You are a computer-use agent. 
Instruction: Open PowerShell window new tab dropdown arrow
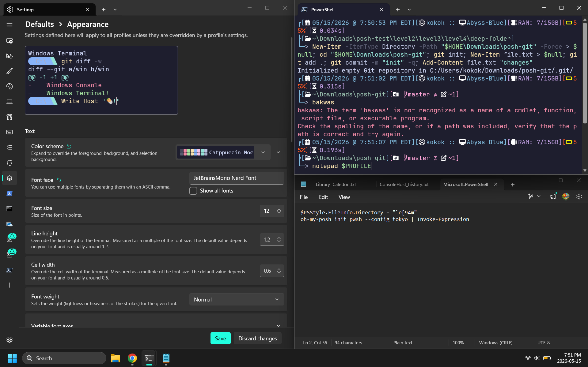409,9
